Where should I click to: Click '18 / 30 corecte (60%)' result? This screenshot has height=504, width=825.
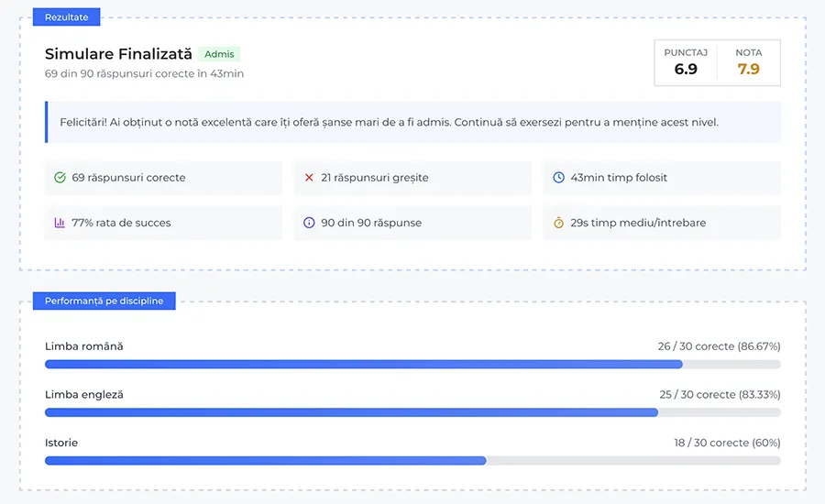(x=727, y=443)
